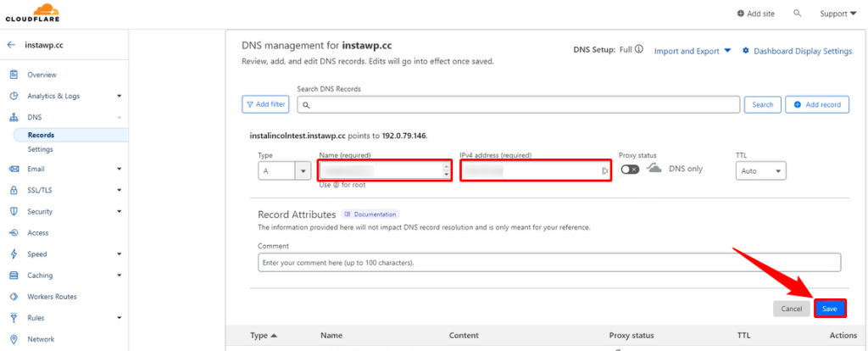Image resolution: width=868 pixels, height=351 pixels.
Task: Click the grey cloud DNS only icon
Action: point(654,169)
